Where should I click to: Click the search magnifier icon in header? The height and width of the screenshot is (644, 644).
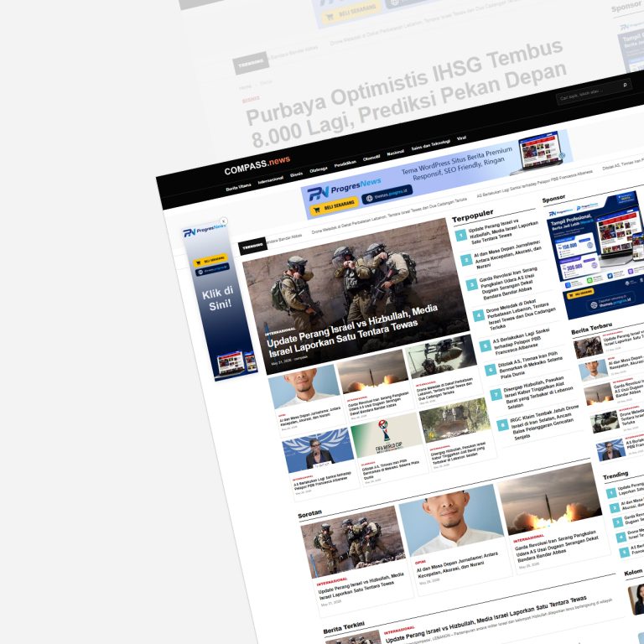[625, 85]
